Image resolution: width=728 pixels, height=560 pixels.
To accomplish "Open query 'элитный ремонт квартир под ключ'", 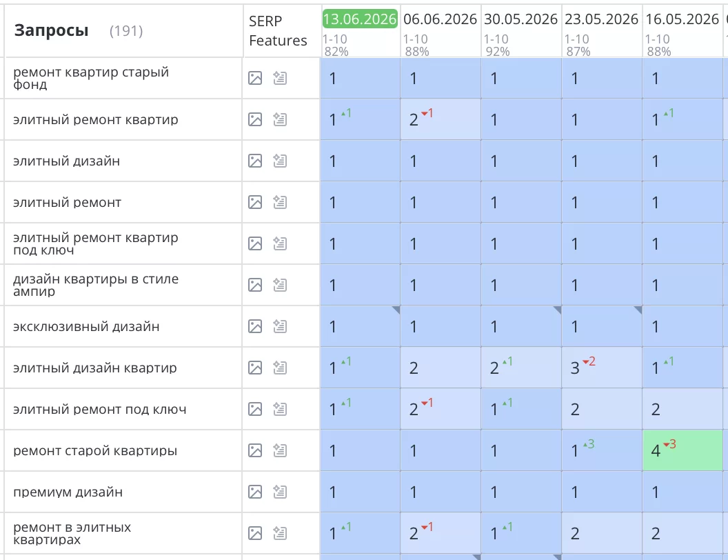I will tap(95, 243).
